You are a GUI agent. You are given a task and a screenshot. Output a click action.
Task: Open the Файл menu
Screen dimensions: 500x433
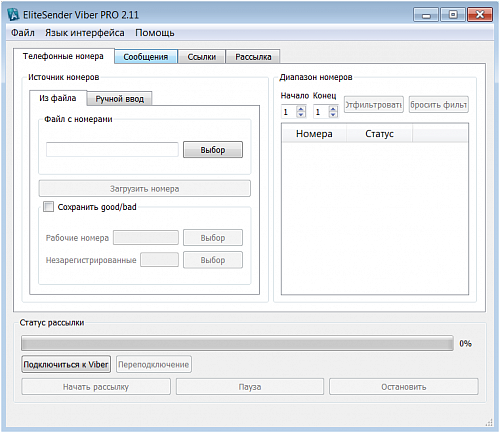23,33
